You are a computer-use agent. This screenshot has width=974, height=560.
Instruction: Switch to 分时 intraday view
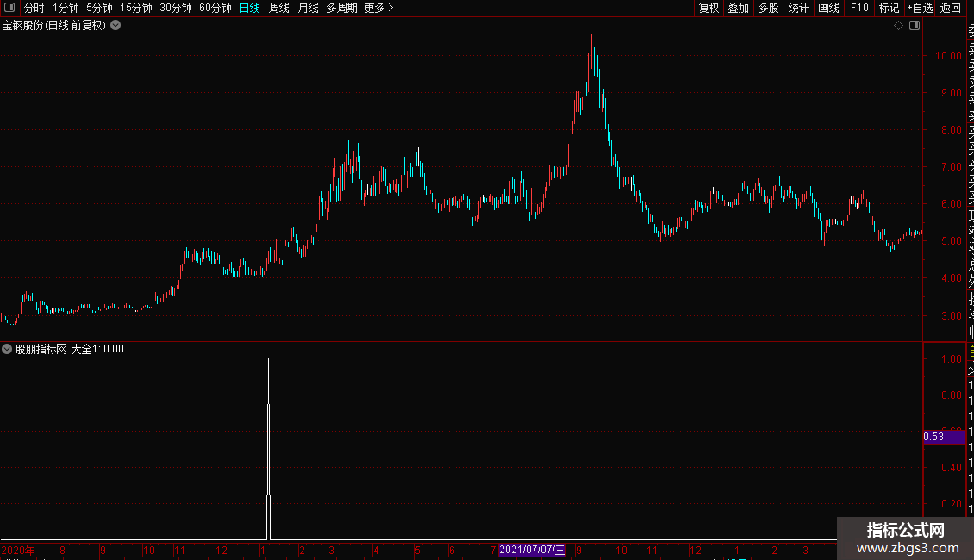(34, 8)
